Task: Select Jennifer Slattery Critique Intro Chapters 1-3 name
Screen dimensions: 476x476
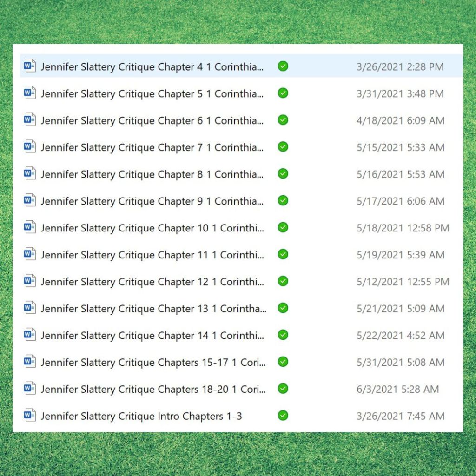Action: tap(141, 416)
